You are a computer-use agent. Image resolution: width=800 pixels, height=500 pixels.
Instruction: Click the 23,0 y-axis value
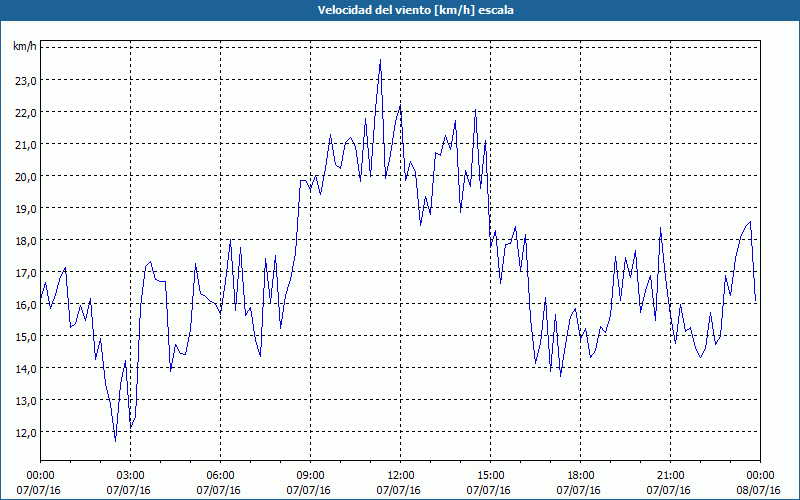coord(26,81)
